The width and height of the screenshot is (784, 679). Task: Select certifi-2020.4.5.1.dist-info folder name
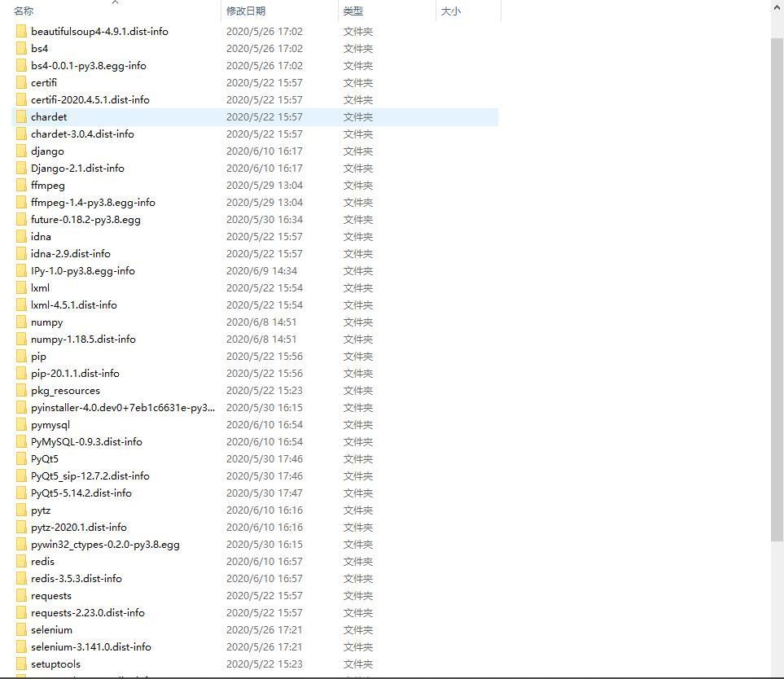click(x=90, y=99)
